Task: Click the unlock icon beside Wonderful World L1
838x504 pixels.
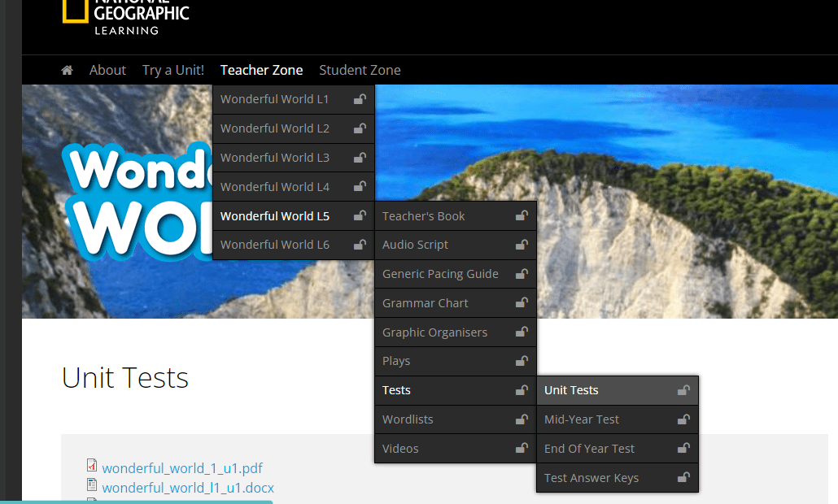Action: tap(359, 99)
